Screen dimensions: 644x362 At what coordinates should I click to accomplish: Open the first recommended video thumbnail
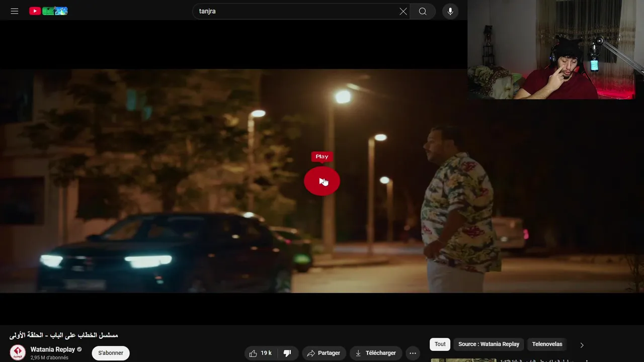463,360
